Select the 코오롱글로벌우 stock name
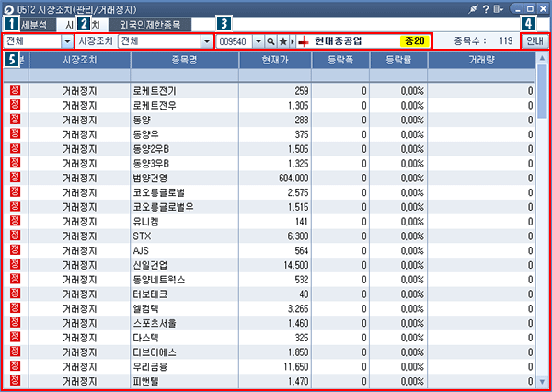The image size is (552, 392). click(164, 207)
